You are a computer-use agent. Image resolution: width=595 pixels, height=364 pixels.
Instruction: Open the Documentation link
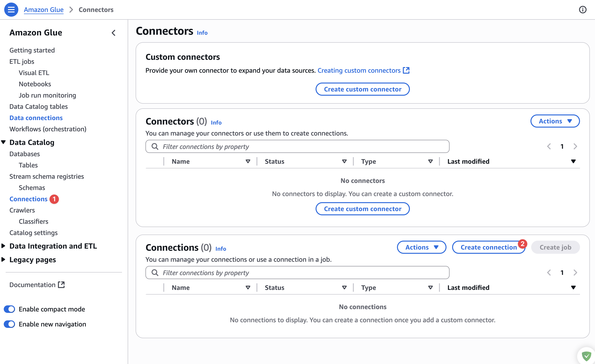[32, 285]
